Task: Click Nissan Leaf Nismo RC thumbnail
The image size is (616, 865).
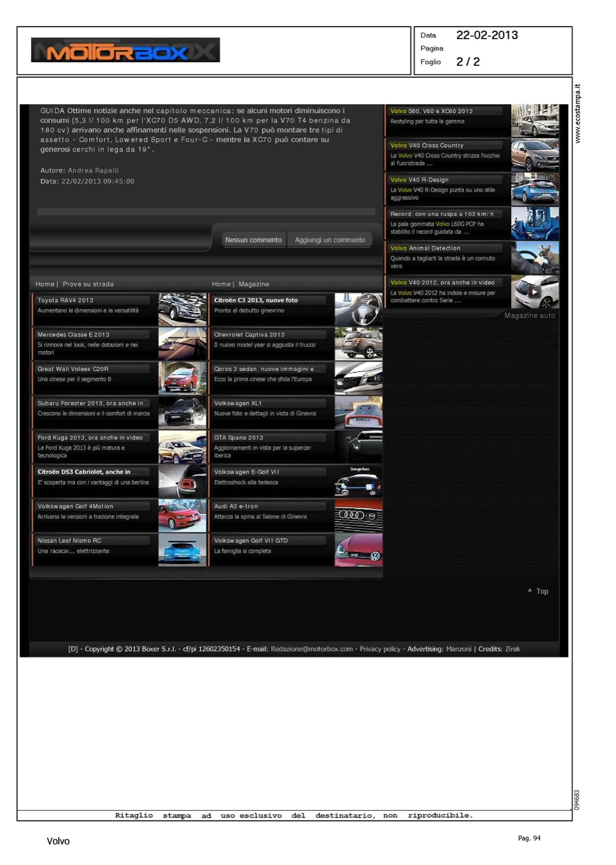Action: click(182, 550)
